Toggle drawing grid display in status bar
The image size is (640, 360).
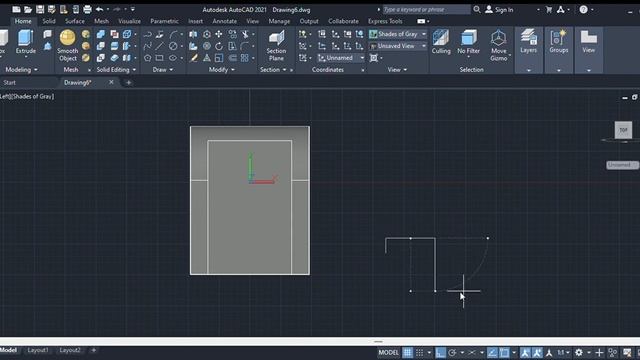point(407,352)
